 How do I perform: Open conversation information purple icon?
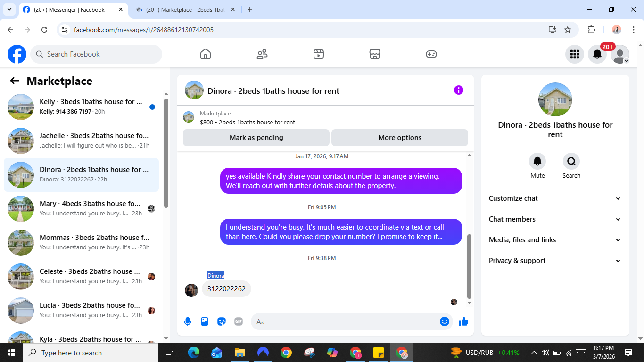tap(459, 90)
